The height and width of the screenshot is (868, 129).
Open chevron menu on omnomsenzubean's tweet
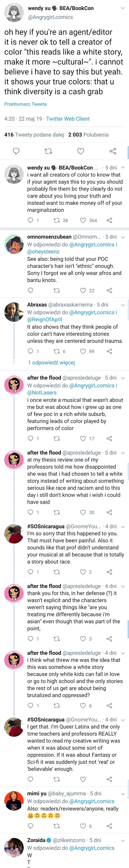[x=123, y=237]
